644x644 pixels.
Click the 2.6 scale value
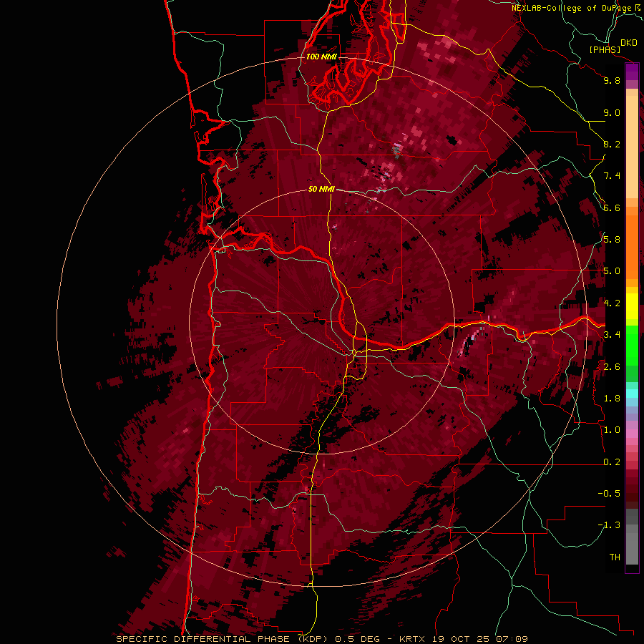[x=612, y=367]
